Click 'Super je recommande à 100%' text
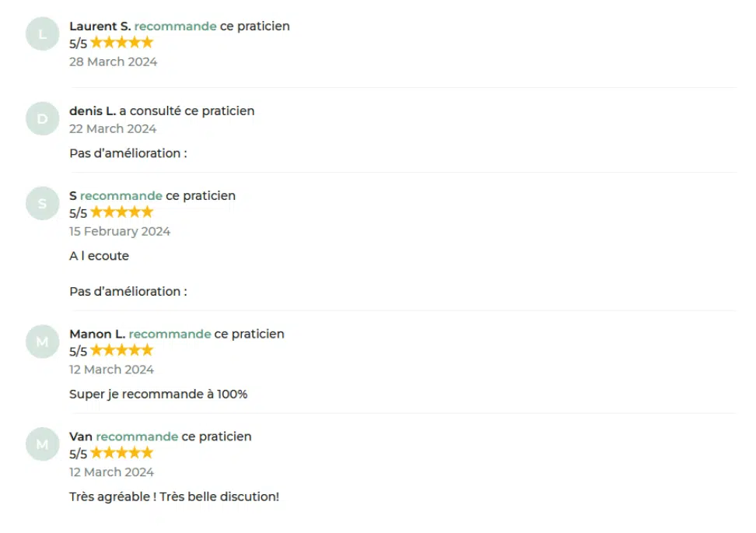Image resolution: width=756 pixels, height=533 pixels. [x=158, y=394]
